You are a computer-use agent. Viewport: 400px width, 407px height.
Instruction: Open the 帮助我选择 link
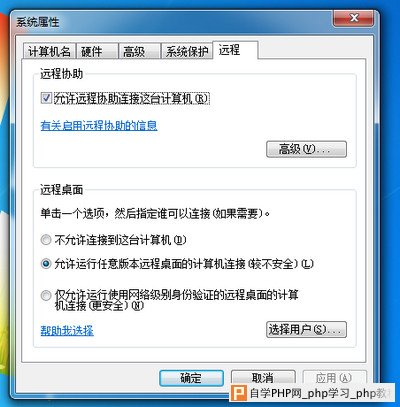tap(67, 331)
